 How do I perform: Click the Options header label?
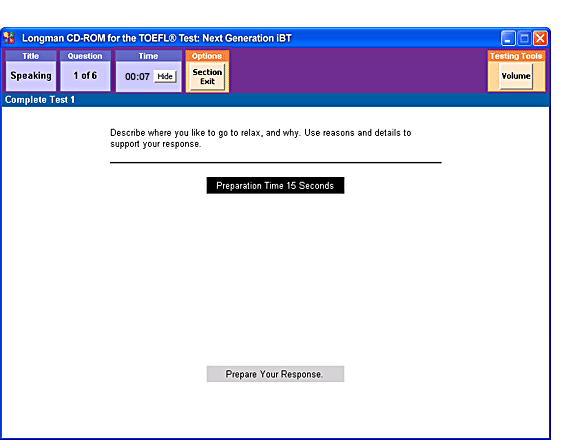(x=207, y=56)
